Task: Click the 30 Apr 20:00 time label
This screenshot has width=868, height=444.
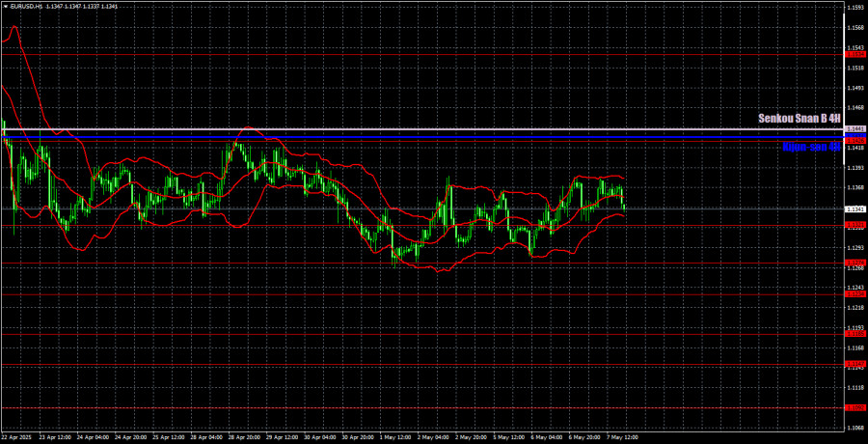Action: [357, 437]
